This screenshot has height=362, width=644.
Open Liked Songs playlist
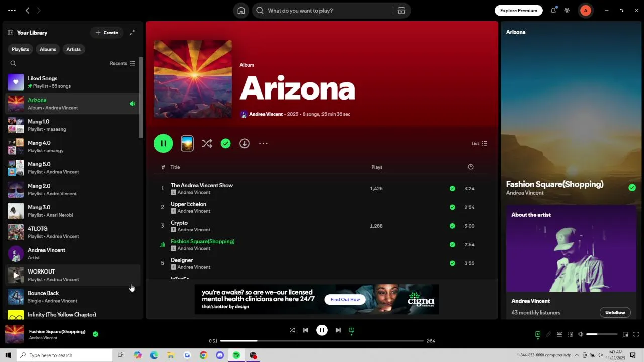coord(72,82)
